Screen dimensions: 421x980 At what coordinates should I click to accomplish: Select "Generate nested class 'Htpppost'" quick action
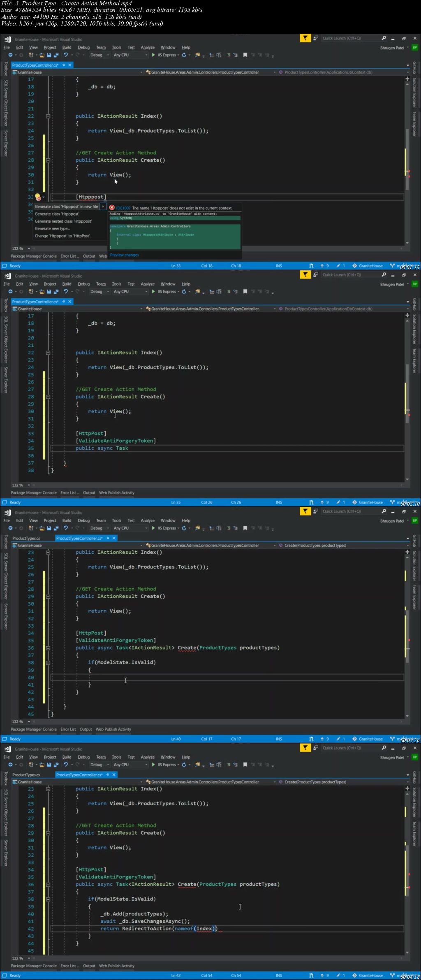coord(63,221)
